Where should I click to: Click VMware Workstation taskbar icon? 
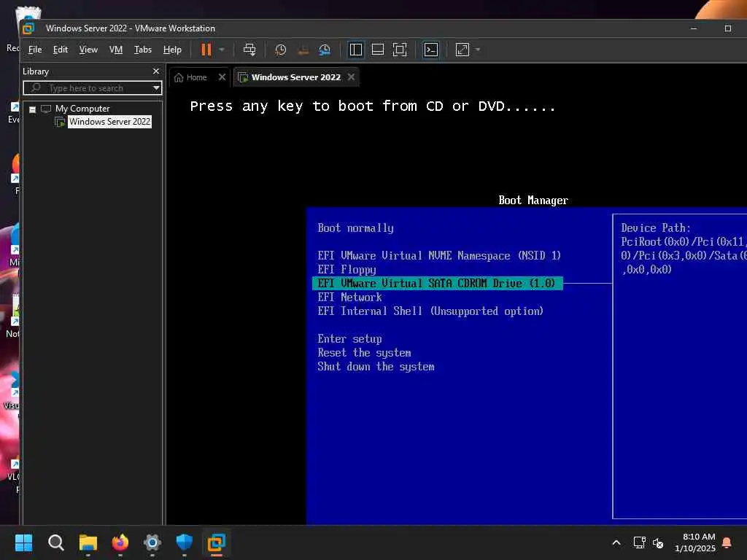pyautogui.click(x=216, y=542)
